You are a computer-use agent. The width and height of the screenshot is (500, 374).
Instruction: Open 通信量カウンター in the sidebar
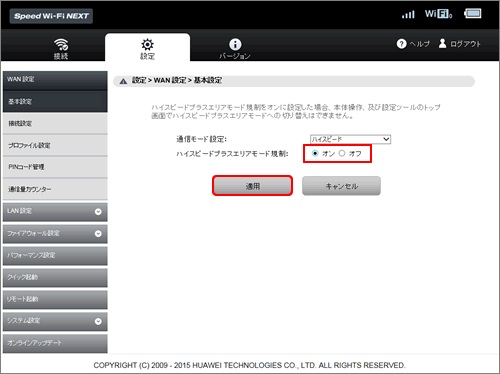55,189
